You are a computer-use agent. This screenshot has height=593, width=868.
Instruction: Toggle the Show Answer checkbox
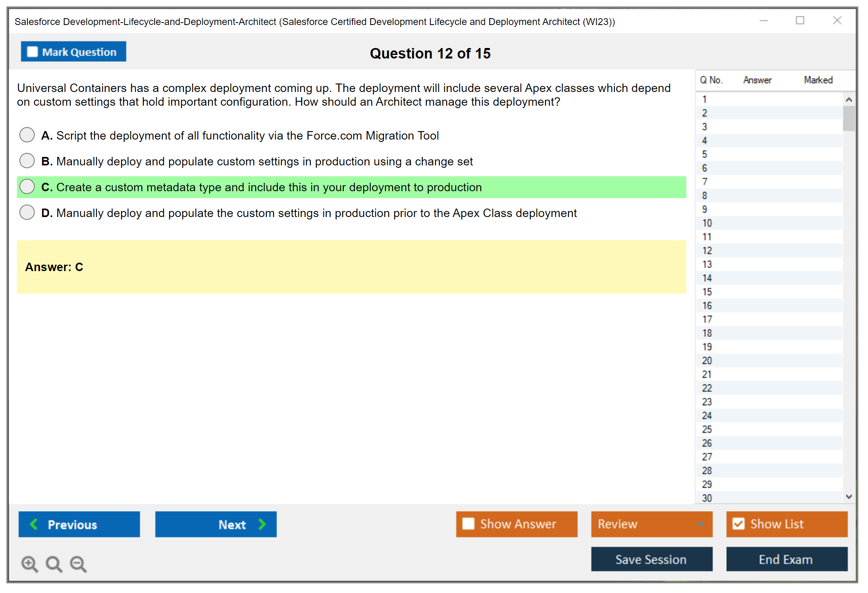[468, 524]
